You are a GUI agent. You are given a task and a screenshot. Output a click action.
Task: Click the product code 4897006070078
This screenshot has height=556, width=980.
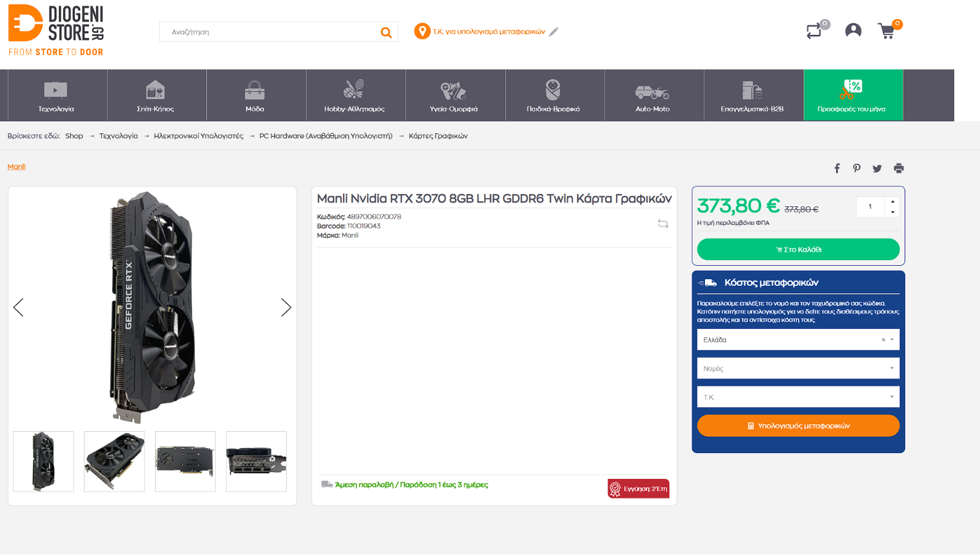click(x=374, y=217)
